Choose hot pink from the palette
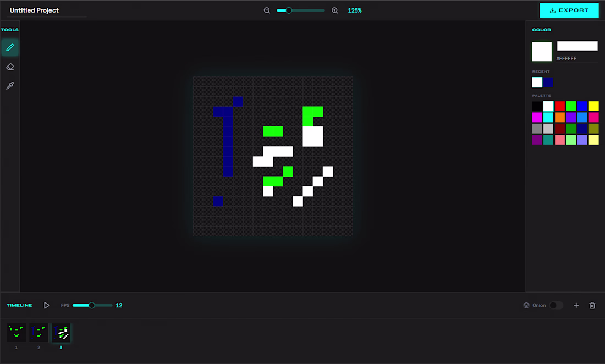The width and height of the screenshot is (605, 364). tap(594, 117)
